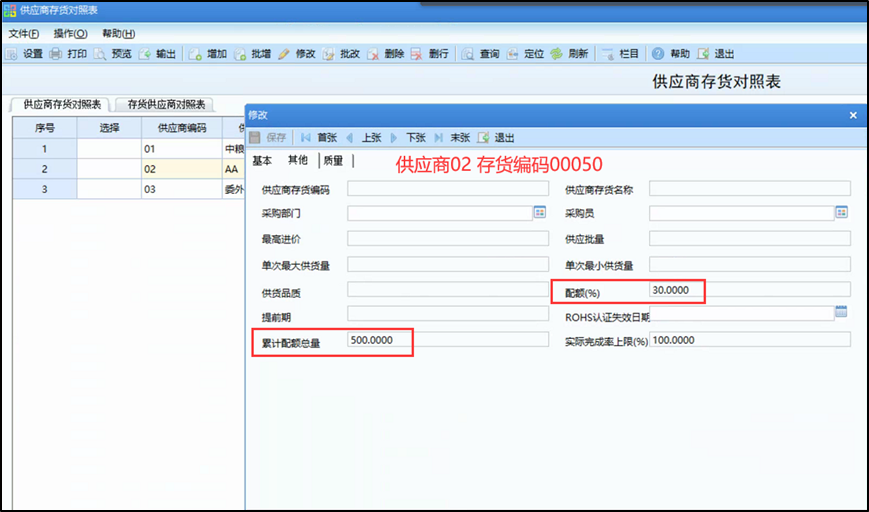Select supplier code cell 02
Viewport: 869px width, 512px height.
(x=182, y=169)
